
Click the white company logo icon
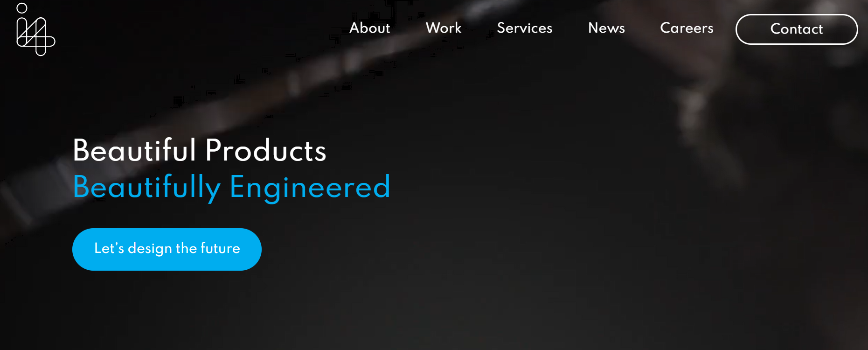tap(35, 29)
